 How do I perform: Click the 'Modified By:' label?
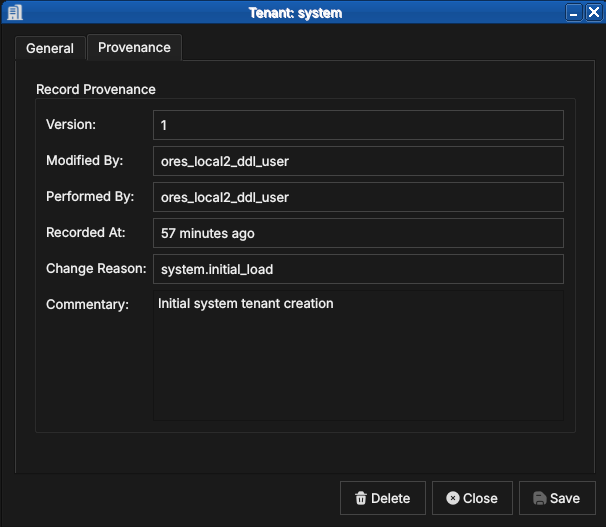(85, 160)
